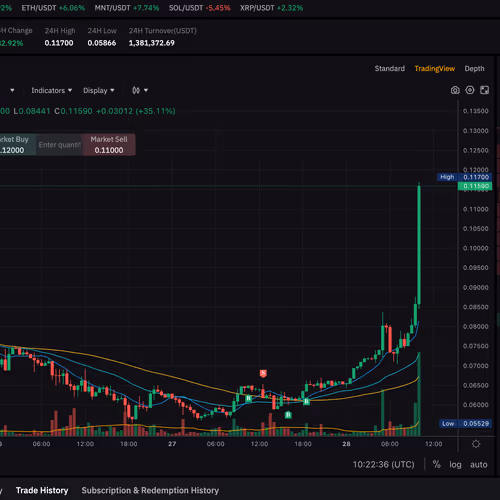Click green B marker below the candles

[288, 415]
